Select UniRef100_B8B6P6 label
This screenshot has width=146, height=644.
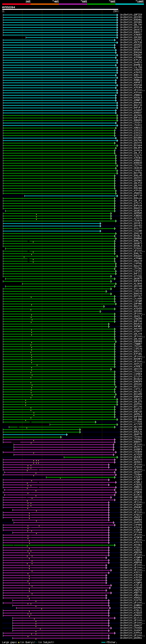(x=131, y=120)
